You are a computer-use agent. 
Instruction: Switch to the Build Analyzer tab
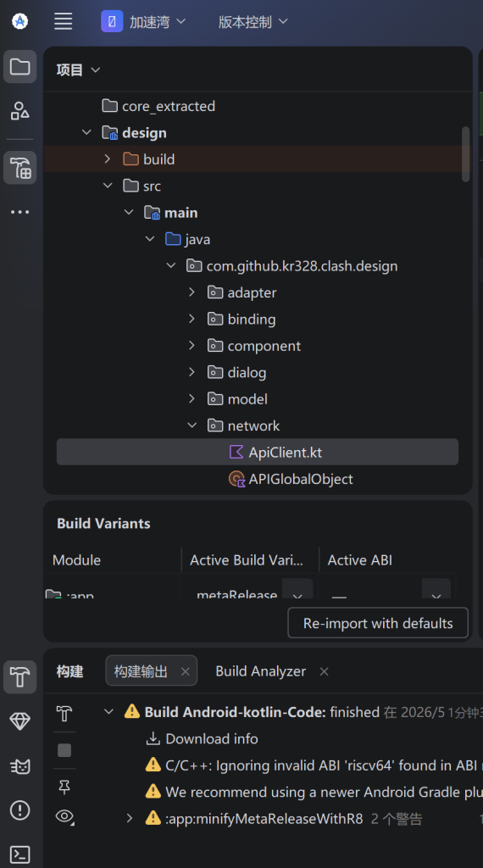pos(261,671)
